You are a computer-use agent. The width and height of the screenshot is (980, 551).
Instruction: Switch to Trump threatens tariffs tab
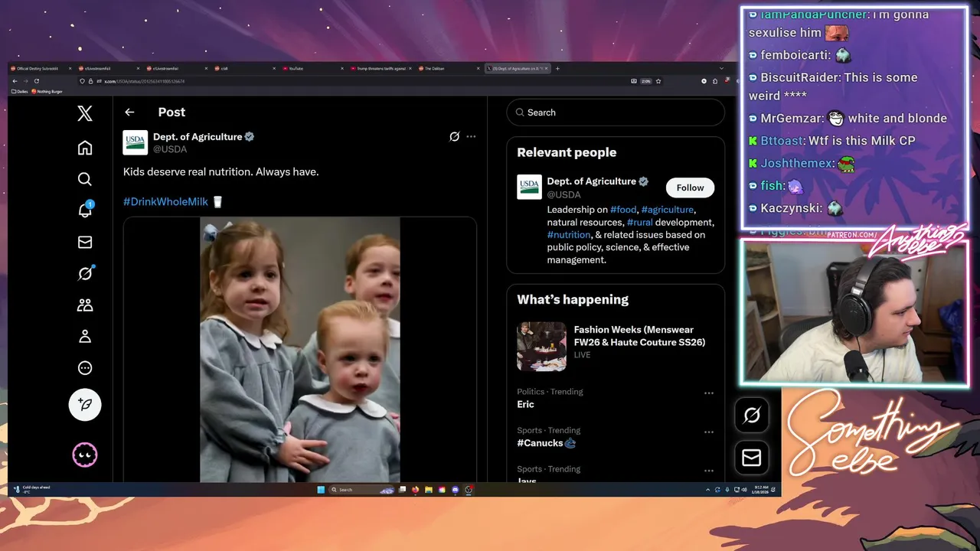[x=381, y=68]
